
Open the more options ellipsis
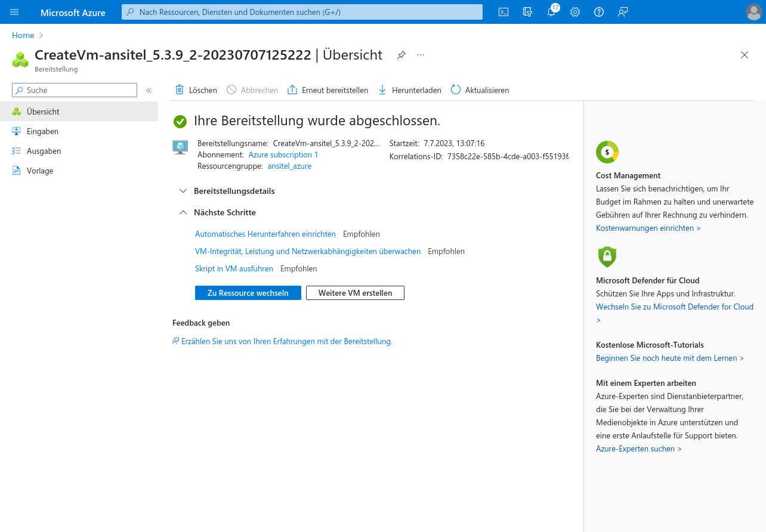click(x=421, y=55)
